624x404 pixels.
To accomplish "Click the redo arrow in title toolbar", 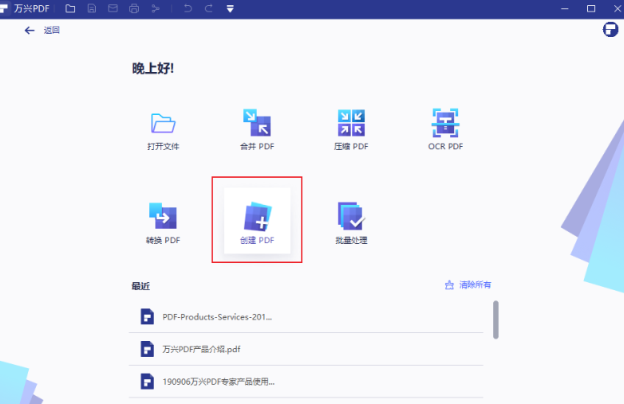I will 209,8.
